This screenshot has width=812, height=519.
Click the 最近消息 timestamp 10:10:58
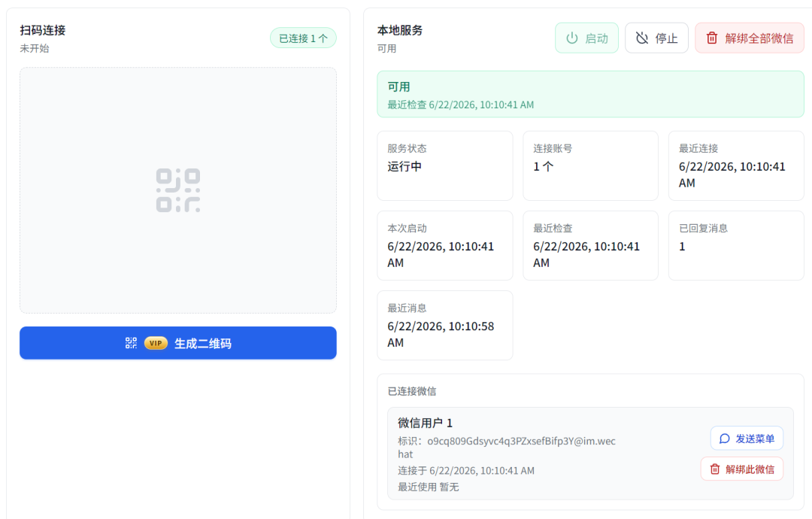[440, 334]
